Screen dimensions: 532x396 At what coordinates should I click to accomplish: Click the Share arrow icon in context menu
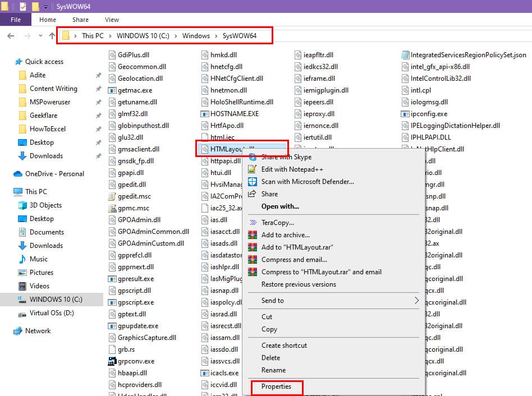click(252, 194)
